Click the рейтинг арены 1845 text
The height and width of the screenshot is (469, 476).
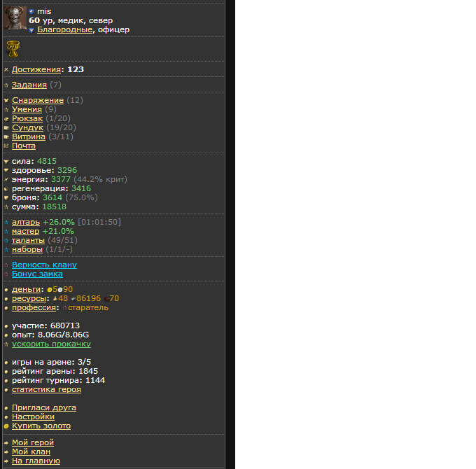tap(55, 371)
